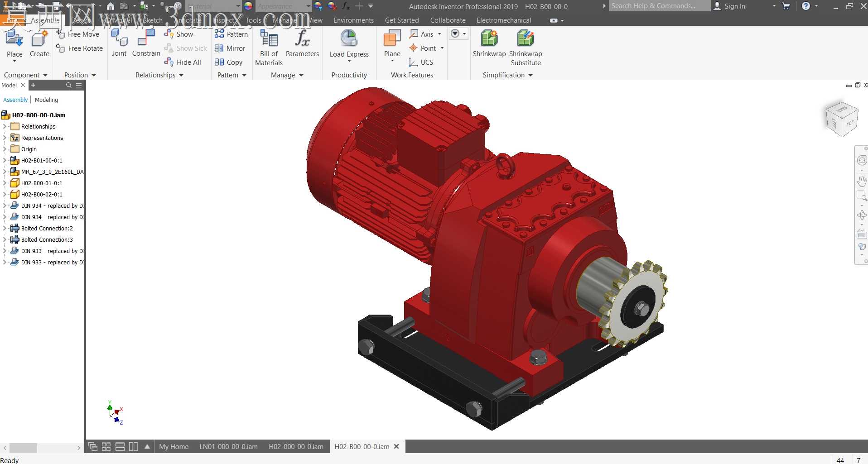This screenshot has width=868, height=464.
Task: Switch to H02-000-00-0.iam tab
Action: click(x=296, y=447)
